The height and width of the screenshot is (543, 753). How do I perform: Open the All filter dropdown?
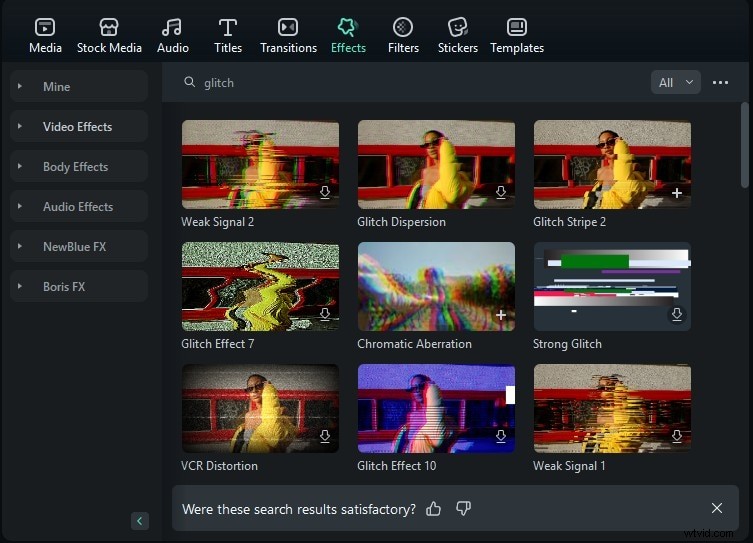(x=675, y=83)
